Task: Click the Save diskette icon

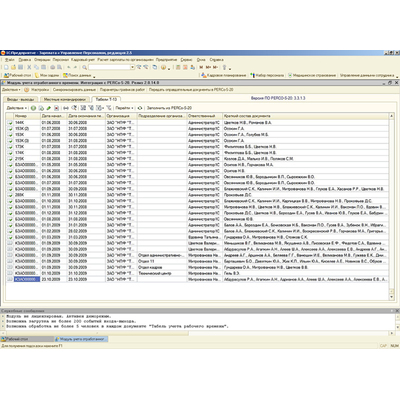Action: pos(20,67)
